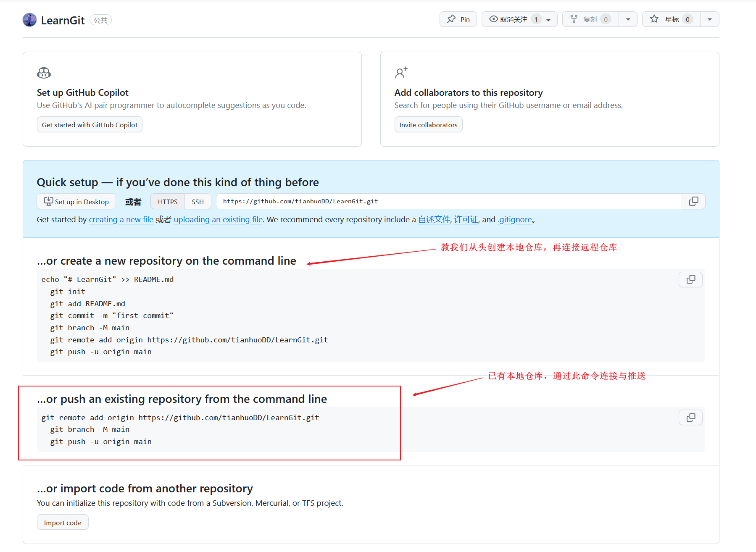Expand the watch notifications dropdown arrow
The height and width of the screenshot is (552, 756).
[548, 20]
